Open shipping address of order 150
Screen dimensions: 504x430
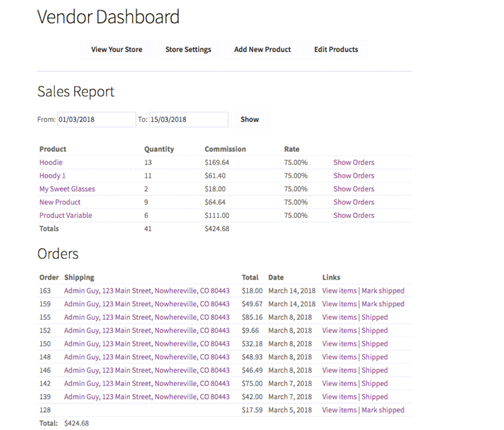tap(147, 343)
